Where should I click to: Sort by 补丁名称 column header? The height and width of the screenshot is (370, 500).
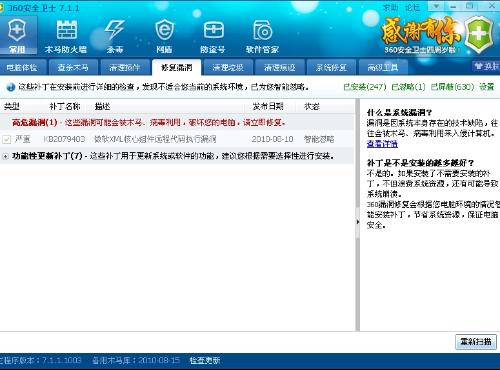click(x=65, y=106)
